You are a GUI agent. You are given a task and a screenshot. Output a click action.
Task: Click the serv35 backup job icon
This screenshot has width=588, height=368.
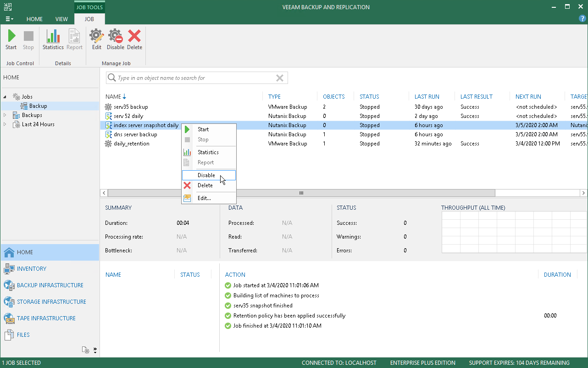(x=108, y=107)
